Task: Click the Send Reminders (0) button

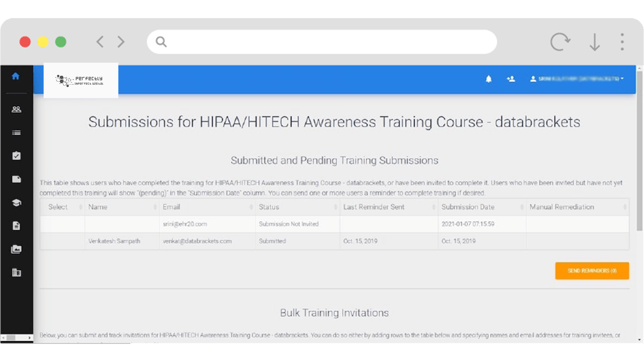Action: 592,271
